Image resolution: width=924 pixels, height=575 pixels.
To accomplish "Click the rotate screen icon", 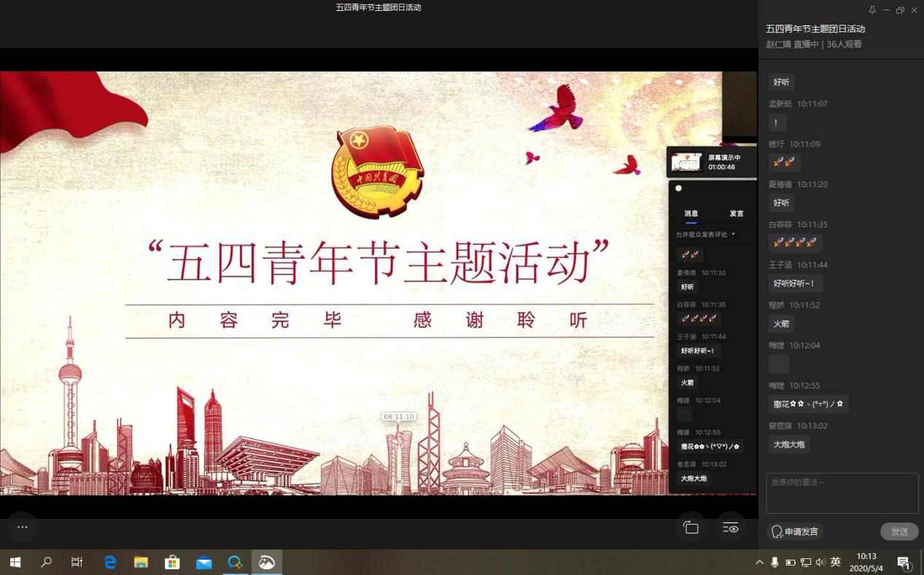I will pyautogui.click(x=691, y=528).
